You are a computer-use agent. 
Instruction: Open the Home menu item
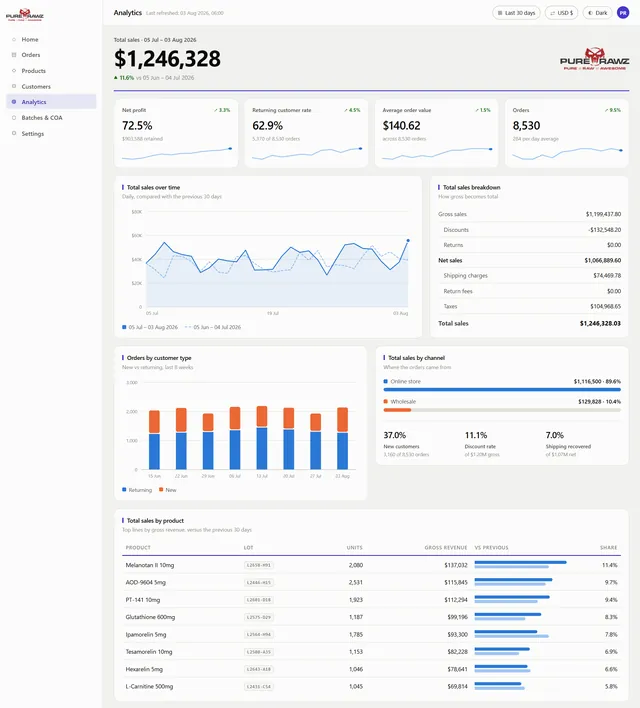point(51,39)
